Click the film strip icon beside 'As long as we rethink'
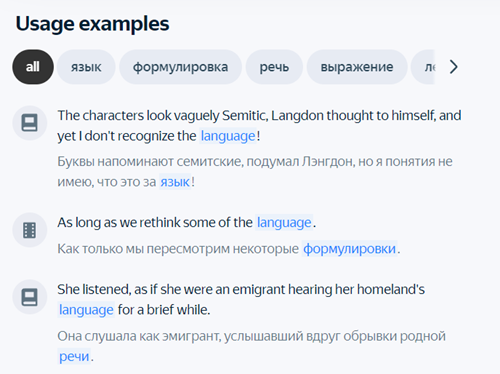 pos(30,230)
